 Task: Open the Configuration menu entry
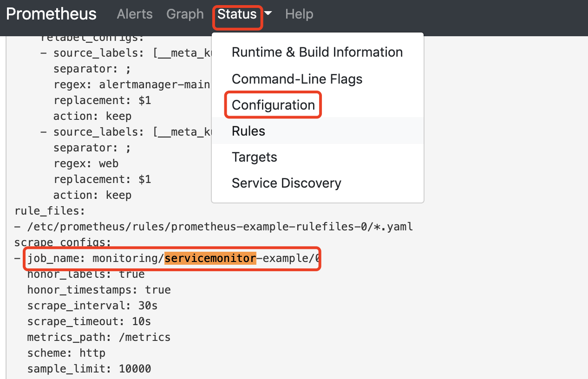[273, 105]
